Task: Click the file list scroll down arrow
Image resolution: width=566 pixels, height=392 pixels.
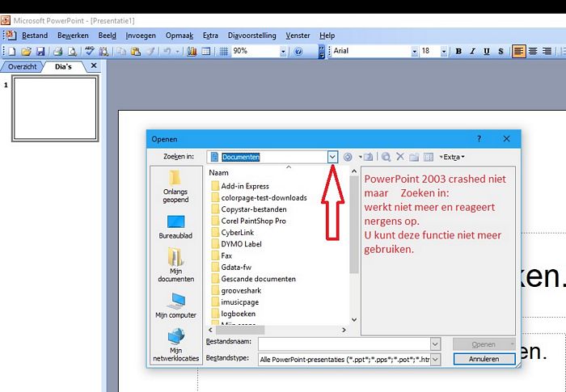Action: coord(354,320)
